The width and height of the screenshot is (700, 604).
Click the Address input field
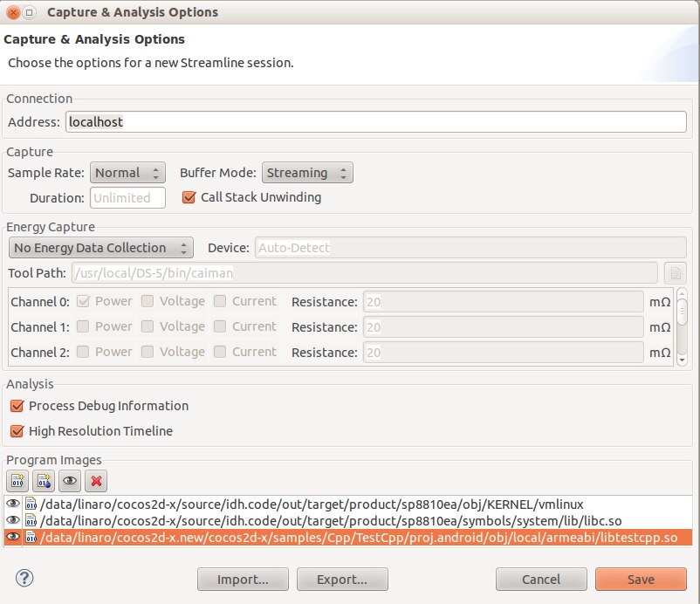tap(375, 122)
